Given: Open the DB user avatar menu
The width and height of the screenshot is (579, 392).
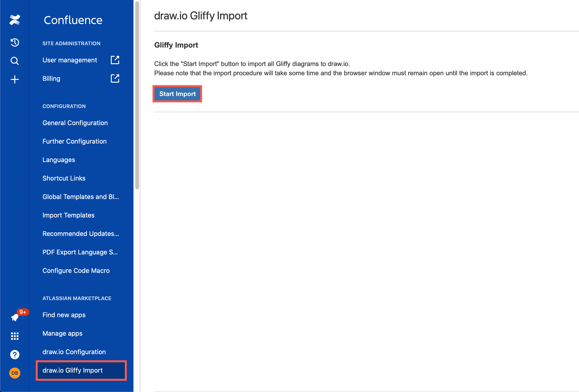Looking at the screenshot, I should click(15, 373).
